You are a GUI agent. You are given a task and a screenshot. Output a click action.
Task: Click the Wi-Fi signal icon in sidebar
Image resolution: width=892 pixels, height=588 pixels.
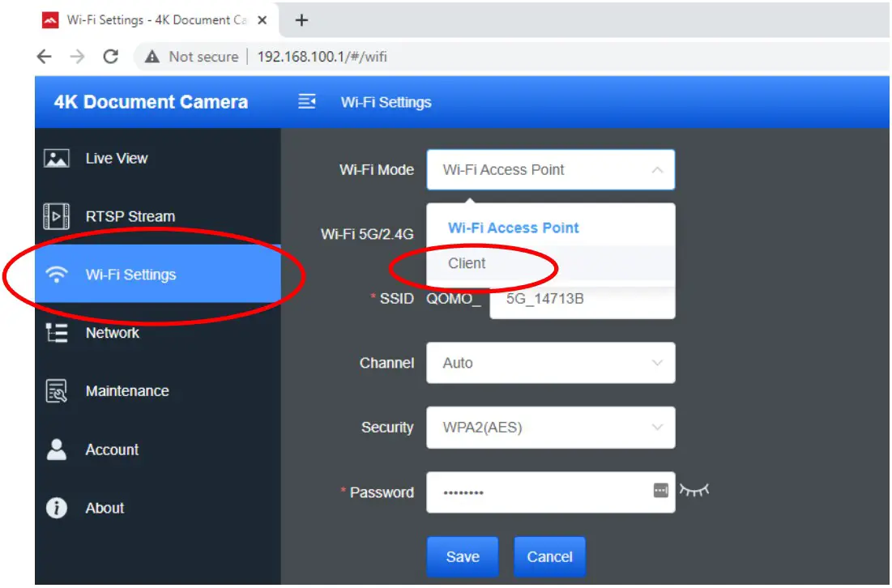tap(57, 274)
